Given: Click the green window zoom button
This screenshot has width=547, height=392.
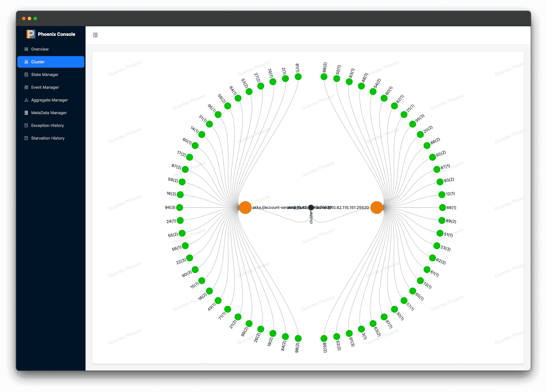Looking at the screenshot, I should (35, 19).
